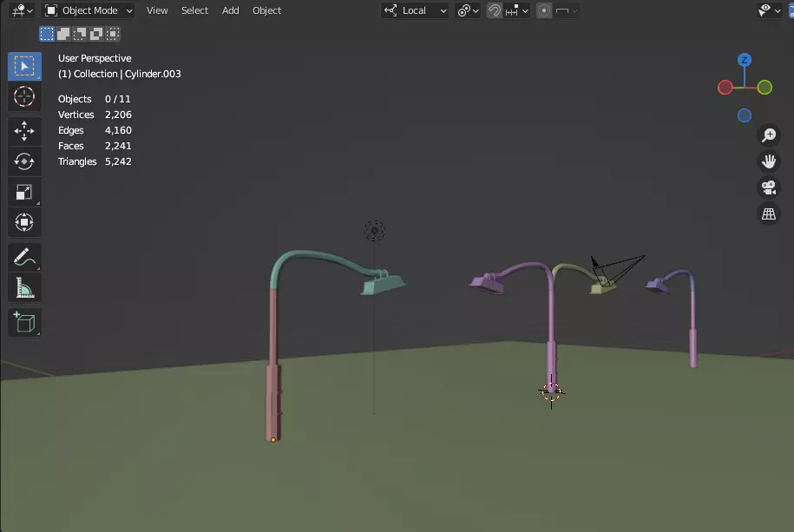Click the Faces count '2,241'
Screen dimensions: 794x532
click(118, 146)
